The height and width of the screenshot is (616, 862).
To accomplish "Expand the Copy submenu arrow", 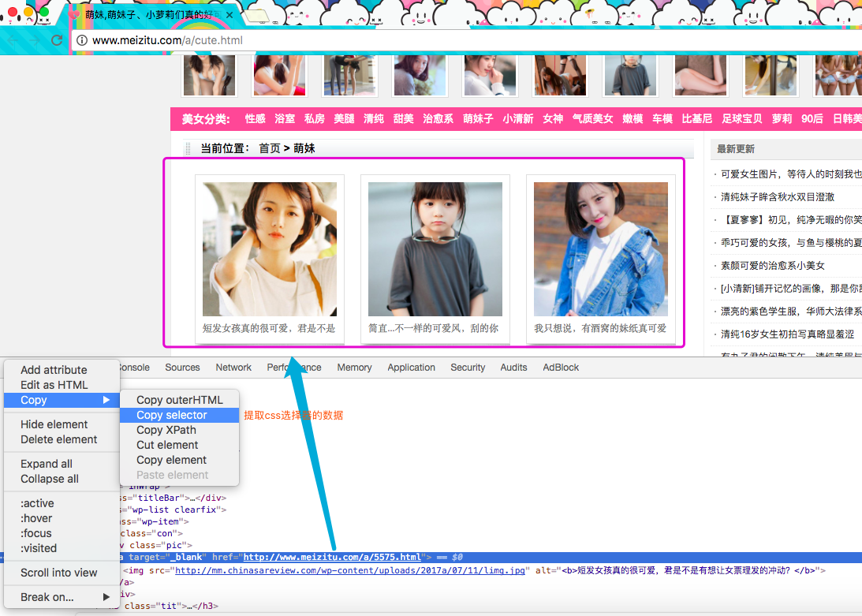I will [106, 400].
